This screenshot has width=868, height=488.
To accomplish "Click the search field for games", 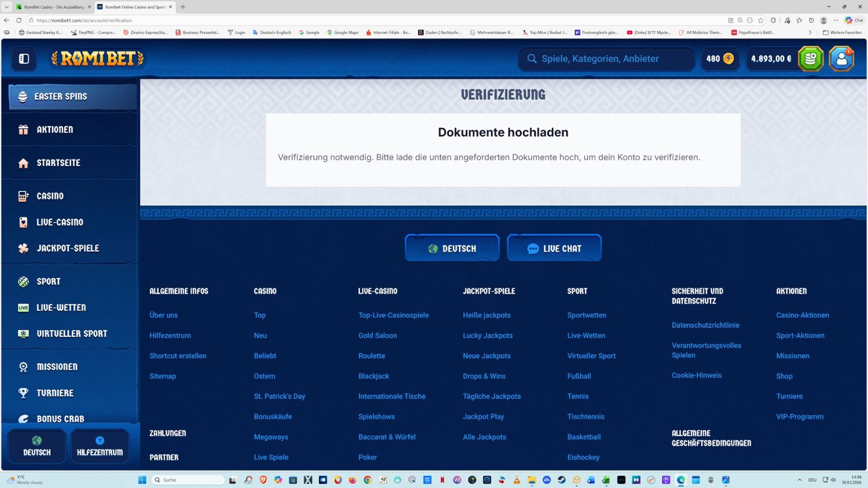I will (606, 58).
